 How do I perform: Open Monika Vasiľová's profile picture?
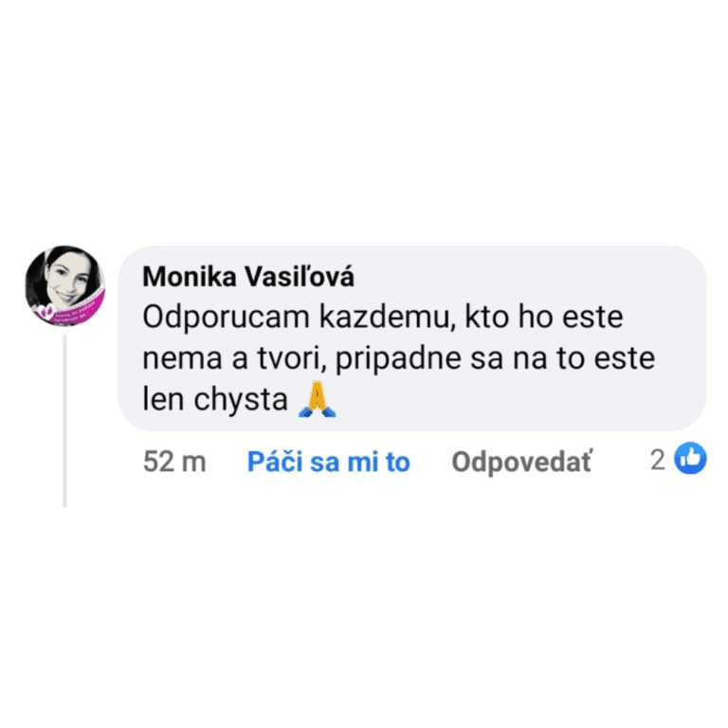point(65,285)
